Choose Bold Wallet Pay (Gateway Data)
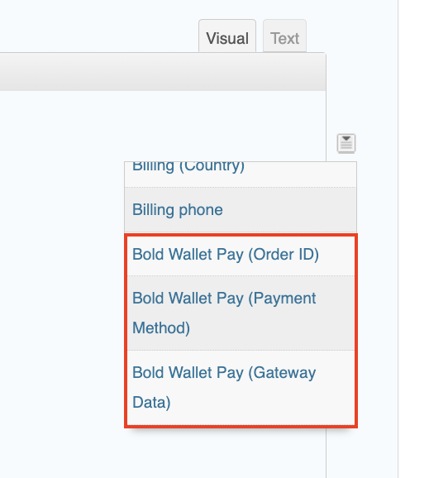The image size is (448, 478). pos(241,388)
